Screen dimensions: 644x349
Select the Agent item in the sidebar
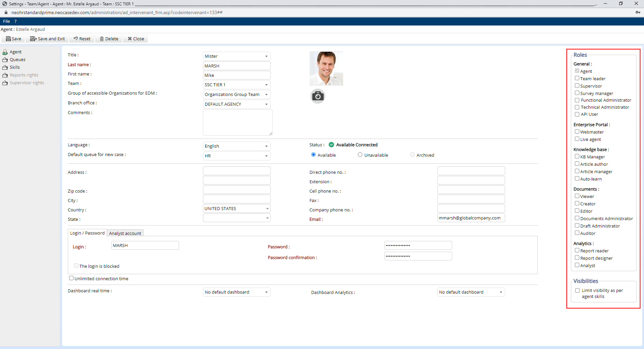tap(15, 52)
